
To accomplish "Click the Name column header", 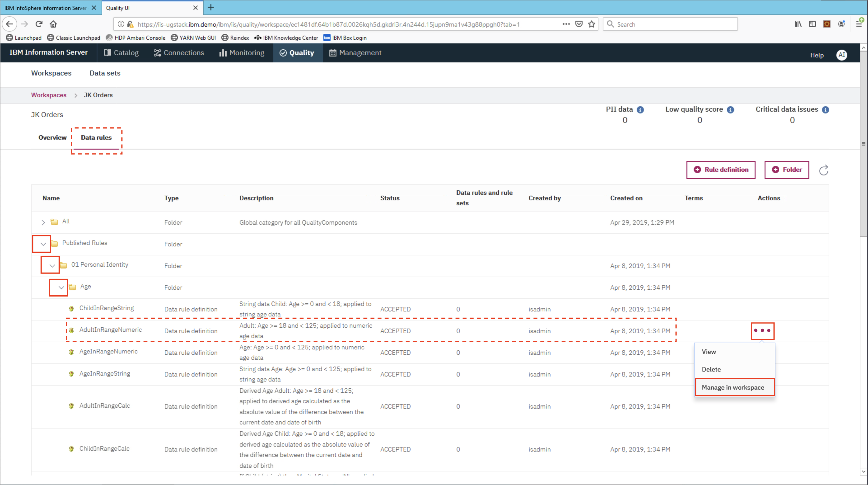I will [51, 198].
